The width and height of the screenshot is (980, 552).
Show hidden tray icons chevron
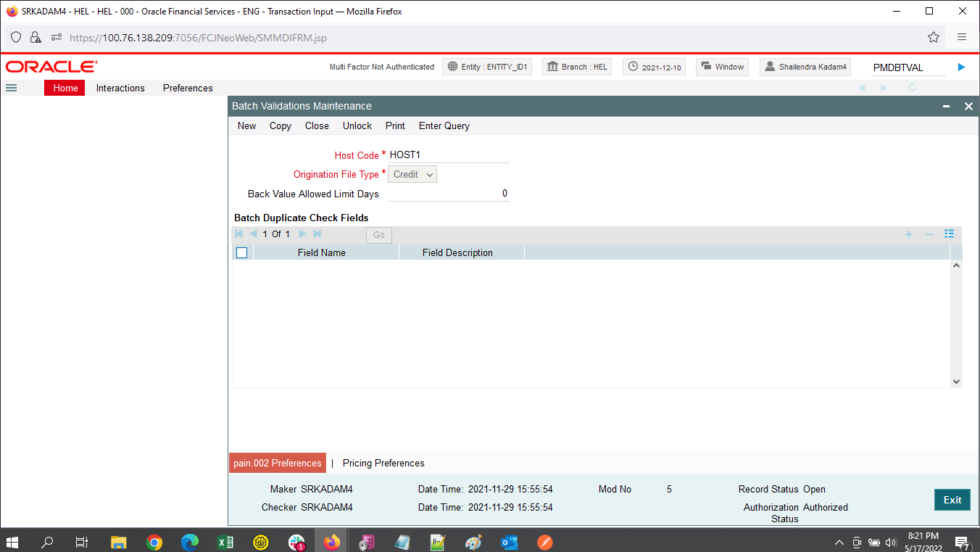point(839,542)
